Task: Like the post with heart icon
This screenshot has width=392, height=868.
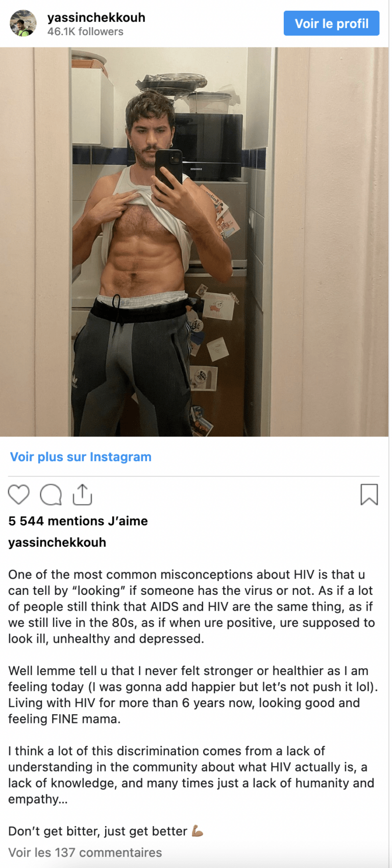Action: click(19, 495)
